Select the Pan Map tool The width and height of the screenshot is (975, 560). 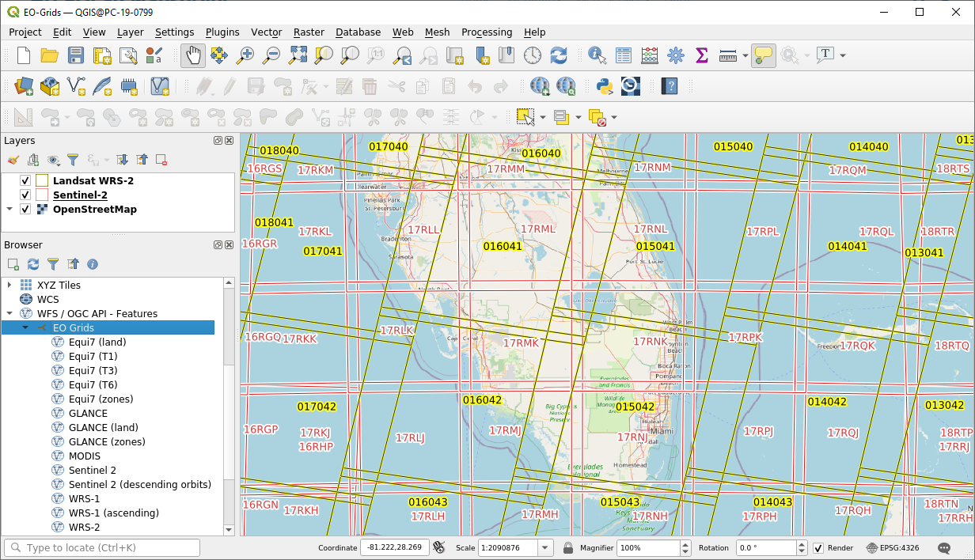(x=192, y=55)
